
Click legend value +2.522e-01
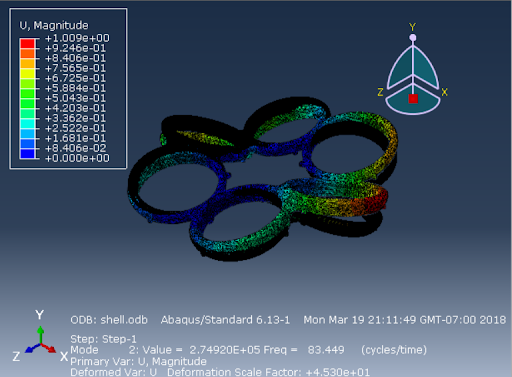coord(75,128)
